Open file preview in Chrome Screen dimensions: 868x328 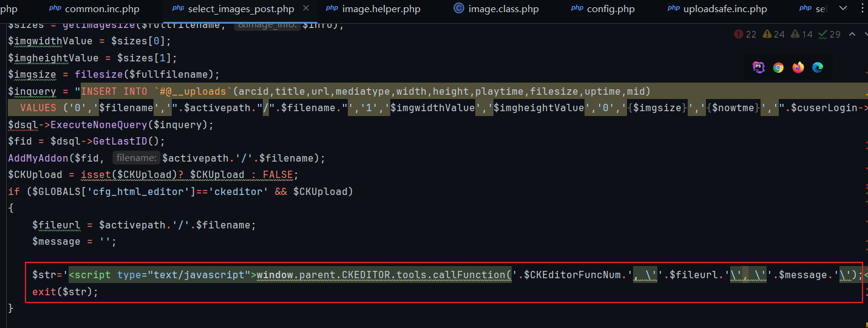pyautogui.click(x=778, y=67)
